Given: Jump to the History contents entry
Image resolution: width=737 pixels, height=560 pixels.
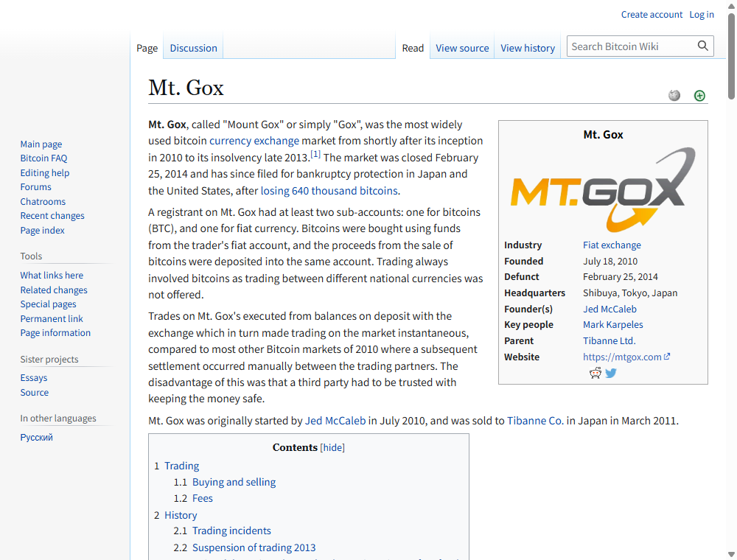Looking at the screenshot, I should pyautogui.click(x=181, y=515).
